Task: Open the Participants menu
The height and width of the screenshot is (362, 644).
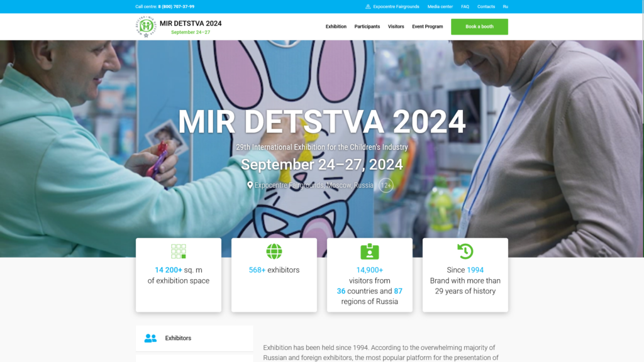Action: point(367,26)
